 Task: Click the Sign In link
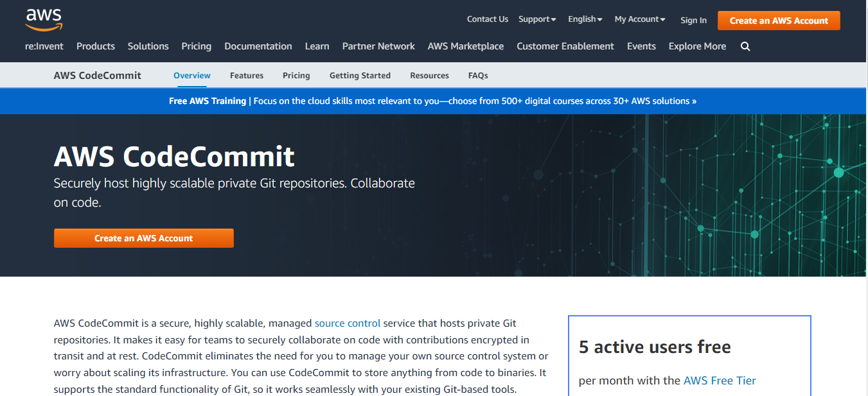(x=693, y=20)
